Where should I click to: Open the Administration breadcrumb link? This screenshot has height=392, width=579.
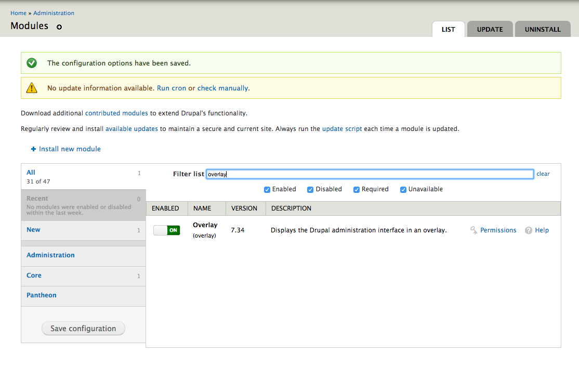54,13
